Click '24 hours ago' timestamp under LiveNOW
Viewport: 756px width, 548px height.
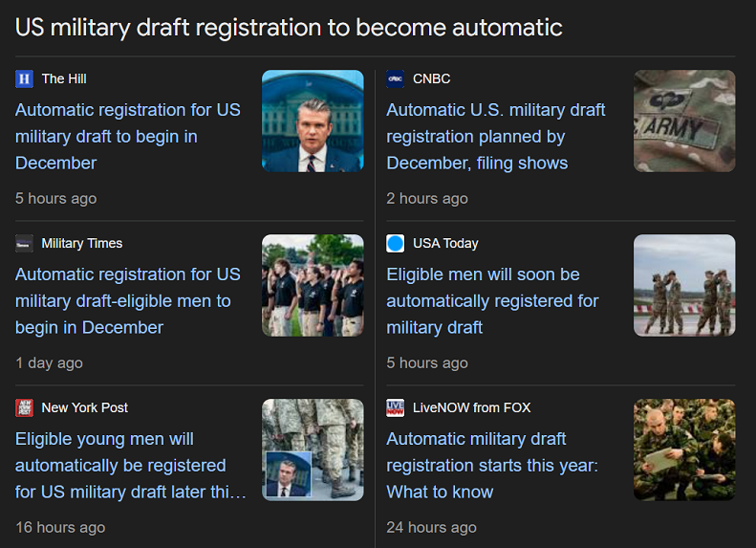click(x=431, y=527)
